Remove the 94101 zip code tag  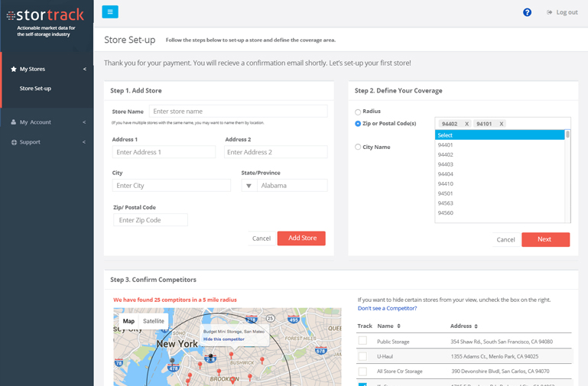pyautogui.click(x=502, y=124)
